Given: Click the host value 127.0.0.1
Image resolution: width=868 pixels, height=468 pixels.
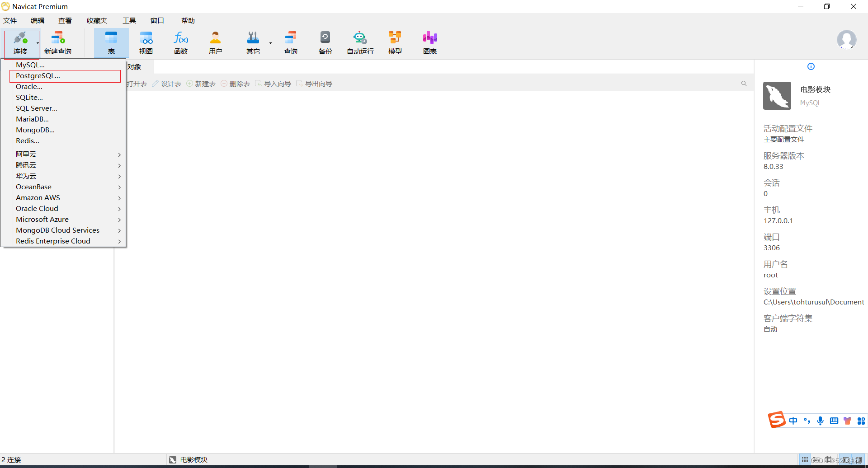Looking at the screenshot, I should (778, 221).
